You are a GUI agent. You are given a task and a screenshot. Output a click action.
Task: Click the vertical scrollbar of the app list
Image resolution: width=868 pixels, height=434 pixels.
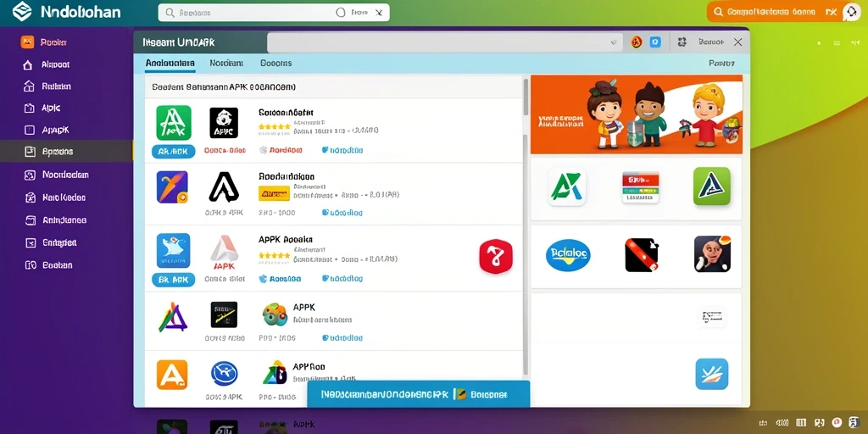(526, 225)
